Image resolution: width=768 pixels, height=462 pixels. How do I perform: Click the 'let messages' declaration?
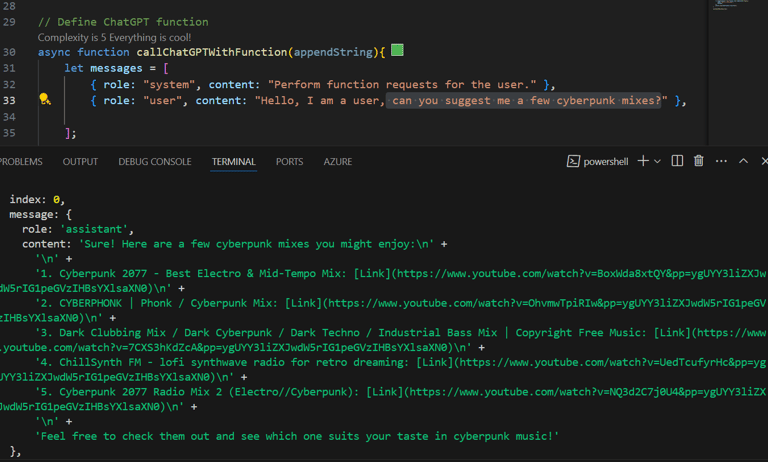pos(103,68)
